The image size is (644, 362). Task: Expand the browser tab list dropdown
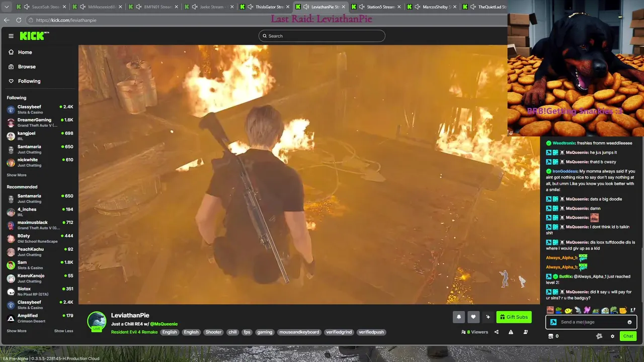(x=6, y=7)
